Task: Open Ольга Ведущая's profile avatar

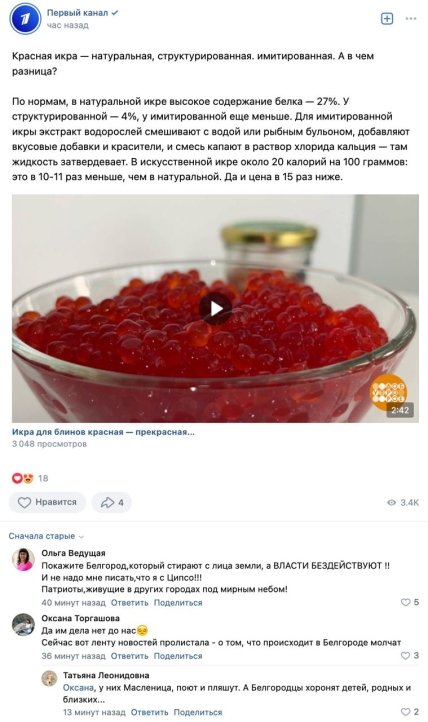Action: point(23,559)
